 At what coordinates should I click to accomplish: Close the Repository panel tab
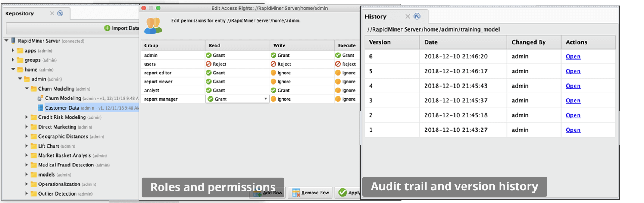coord(52,13)
